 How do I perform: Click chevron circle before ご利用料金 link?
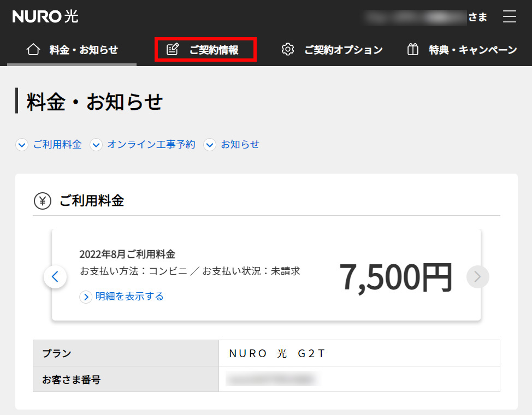pos(22,145)
